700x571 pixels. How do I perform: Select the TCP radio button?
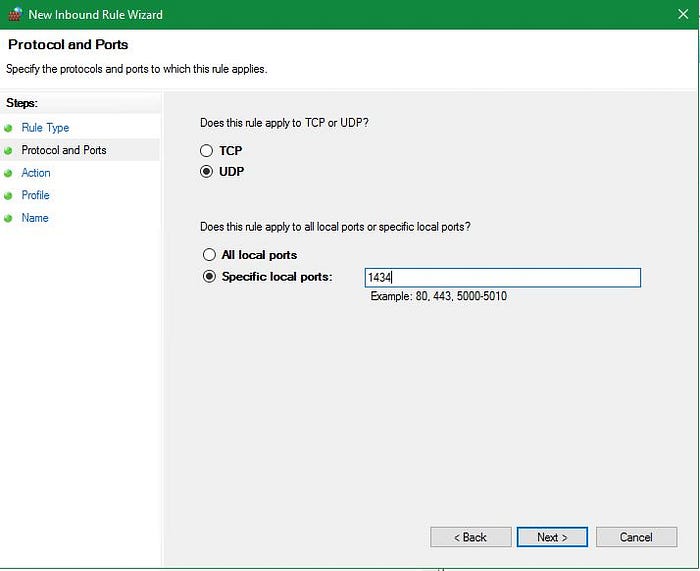click(206, 151)
